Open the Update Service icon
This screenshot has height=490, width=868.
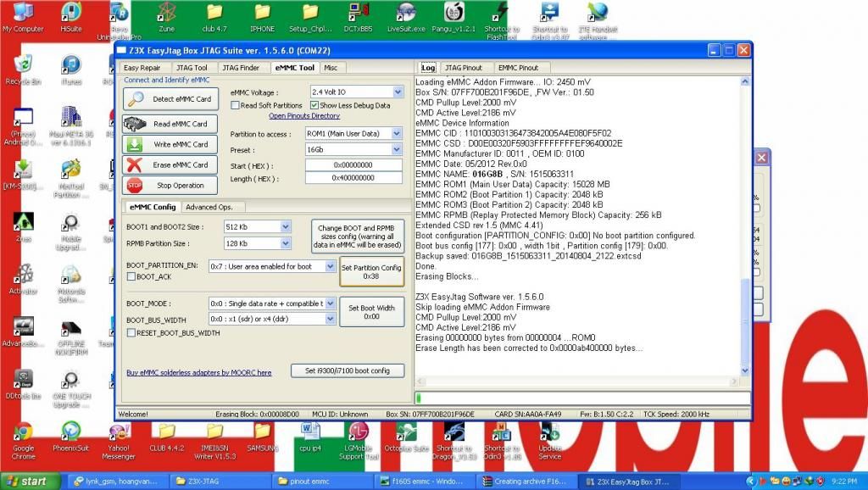549,441
